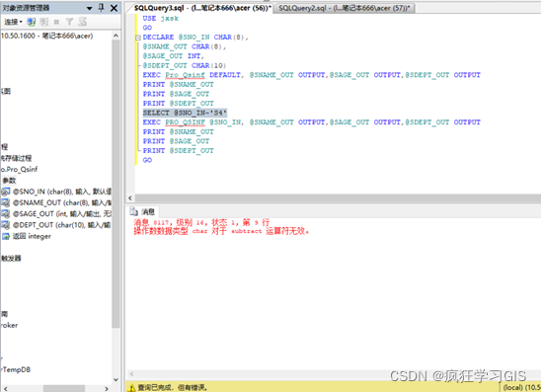Select the 返回 integer row
This screenshot has height=392, width=541.
[x=32, y=236]
